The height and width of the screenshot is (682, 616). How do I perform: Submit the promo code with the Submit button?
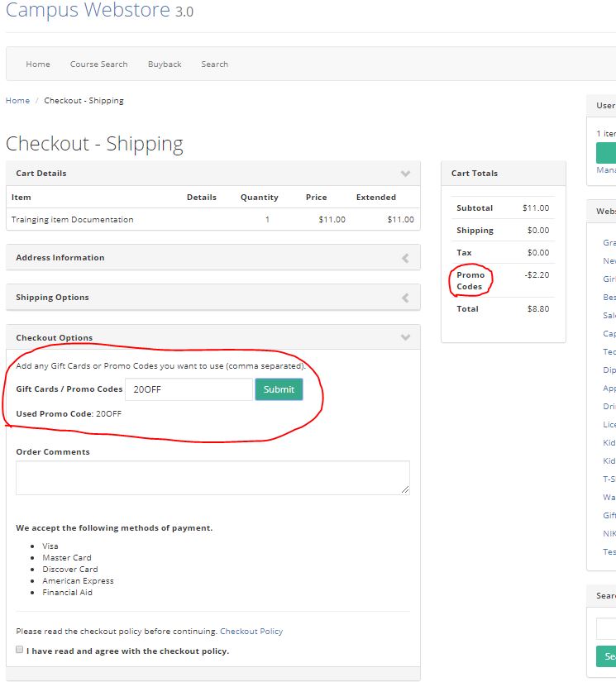pos(279,389)
